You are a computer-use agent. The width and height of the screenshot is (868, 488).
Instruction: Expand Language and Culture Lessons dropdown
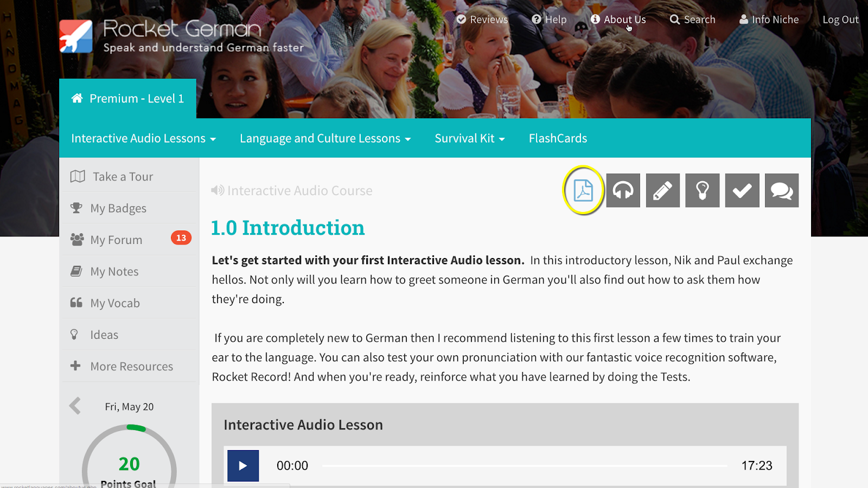(x=325, y=138)
